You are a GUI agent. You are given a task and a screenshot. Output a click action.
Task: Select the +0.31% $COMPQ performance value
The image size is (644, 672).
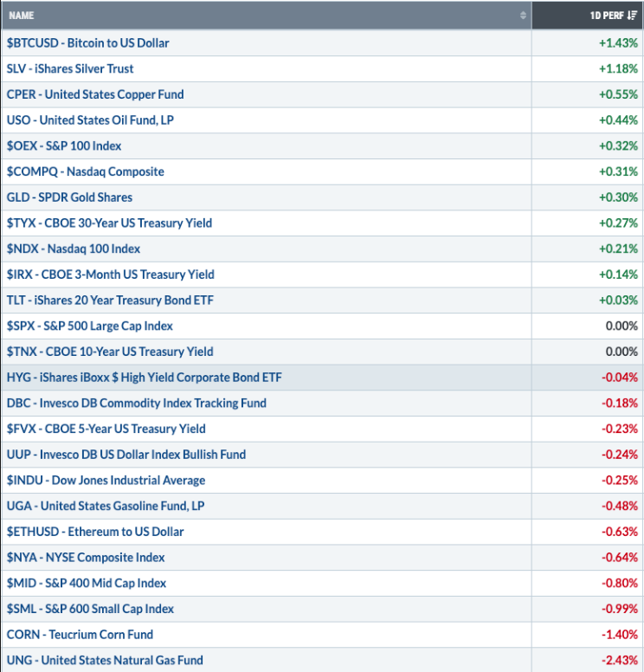coord(618,171)
